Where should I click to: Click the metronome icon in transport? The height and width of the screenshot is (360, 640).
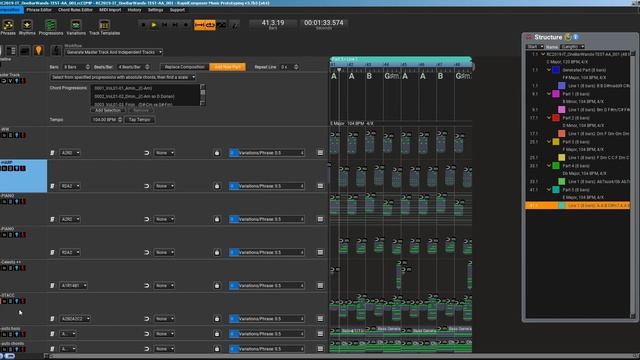[x=234, y=25]
